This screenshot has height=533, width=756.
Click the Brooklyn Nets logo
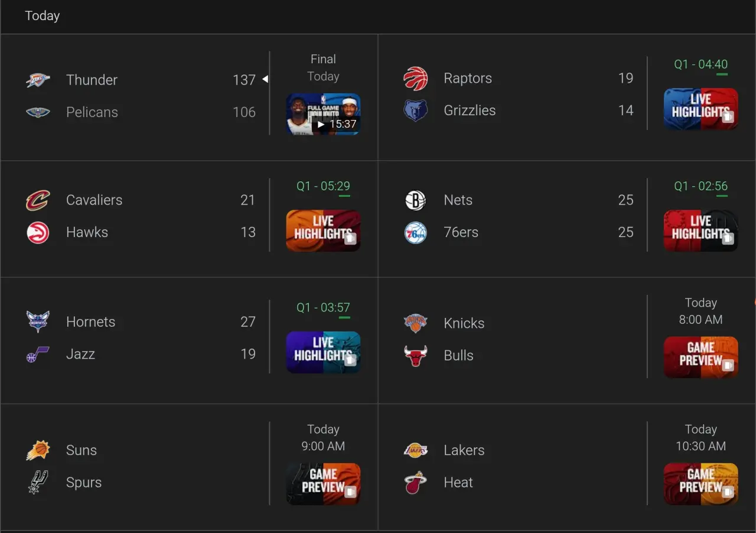(416, 200)
